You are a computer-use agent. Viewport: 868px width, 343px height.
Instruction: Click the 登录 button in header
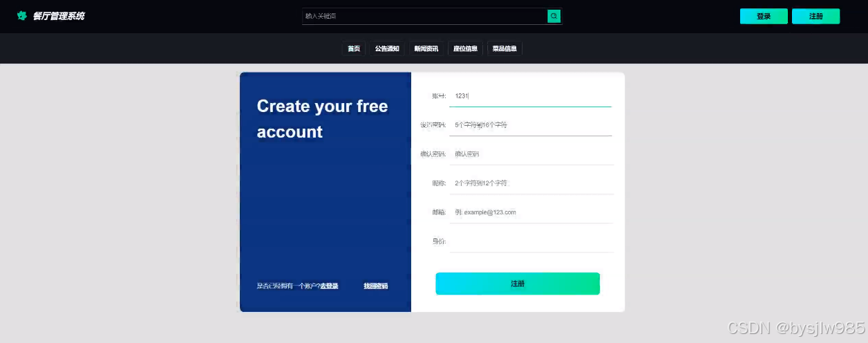(764, 17)
